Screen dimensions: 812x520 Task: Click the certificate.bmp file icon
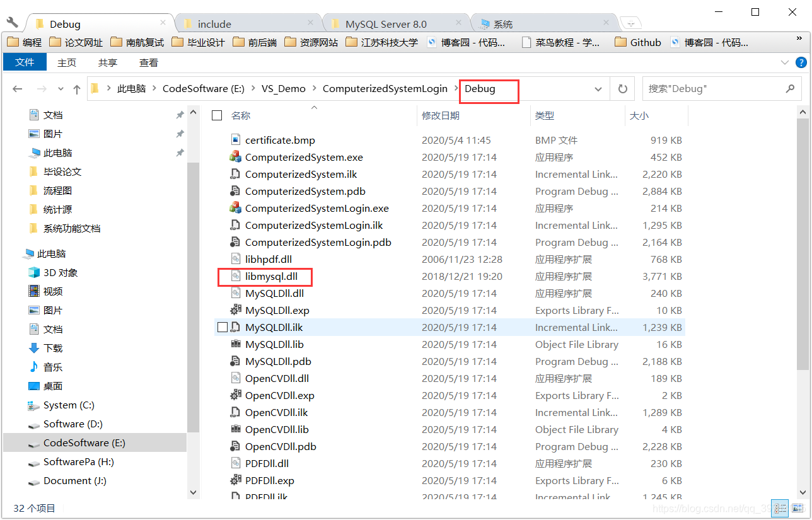point(235,140)
